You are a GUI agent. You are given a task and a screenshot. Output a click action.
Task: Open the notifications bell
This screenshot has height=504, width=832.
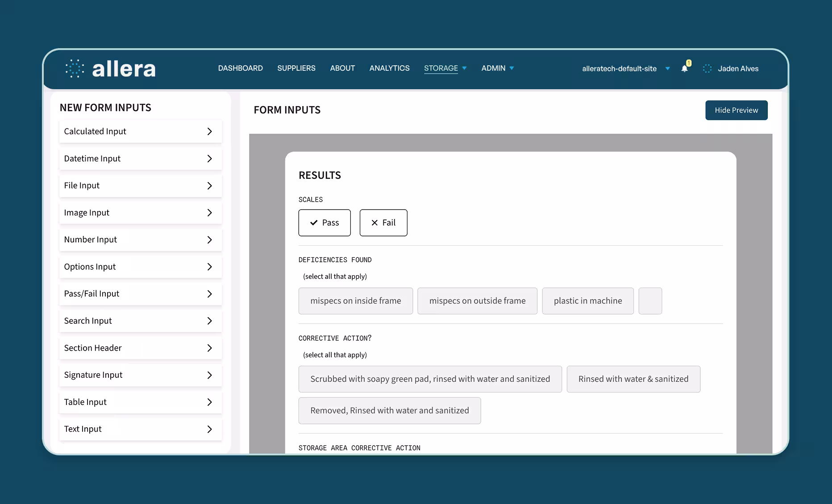(x=685, y=68)
